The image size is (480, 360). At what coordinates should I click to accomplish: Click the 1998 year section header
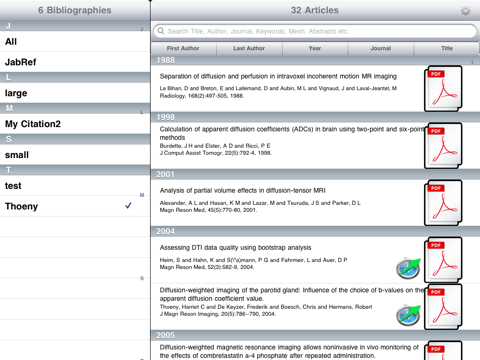(315, 117)
